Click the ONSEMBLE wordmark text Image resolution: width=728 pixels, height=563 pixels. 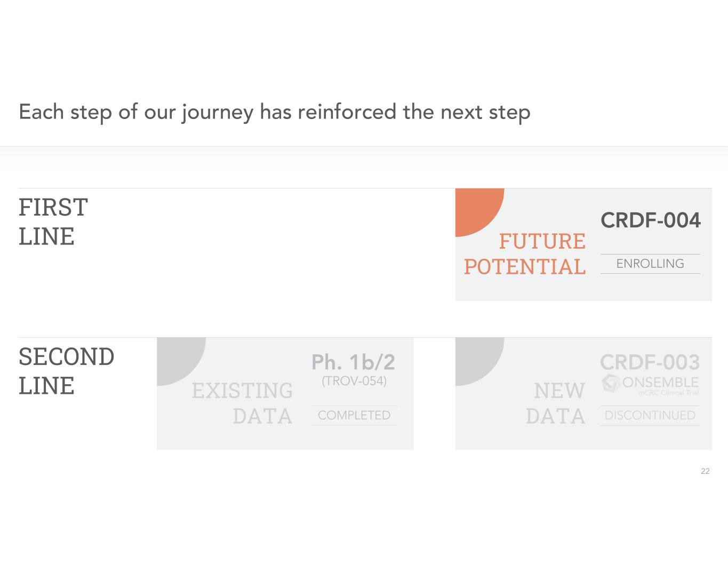[660, 382]
